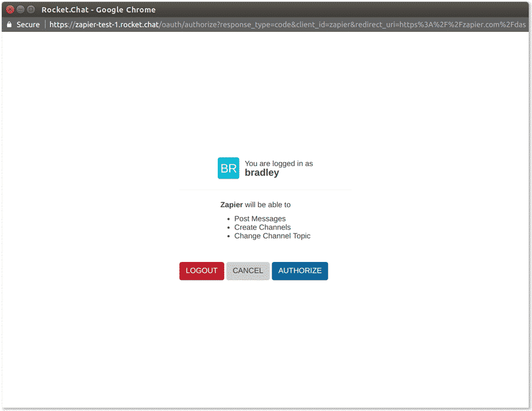Click the Post Messages permission text

tap(260, 219)
